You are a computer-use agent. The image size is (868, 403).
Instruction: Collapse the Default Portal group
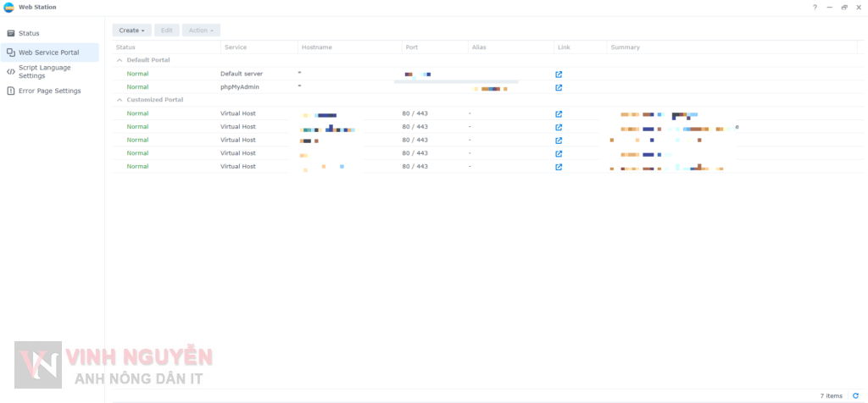[119, 61]
